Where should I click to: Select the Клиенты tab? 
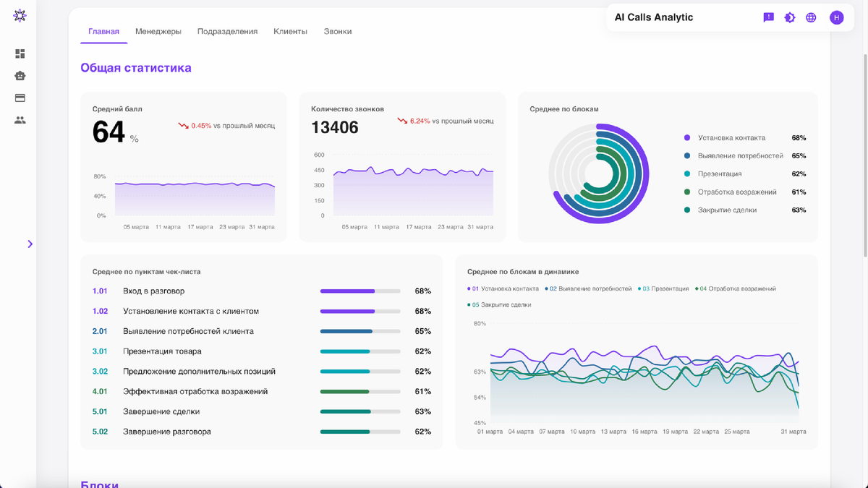(290, 32)
